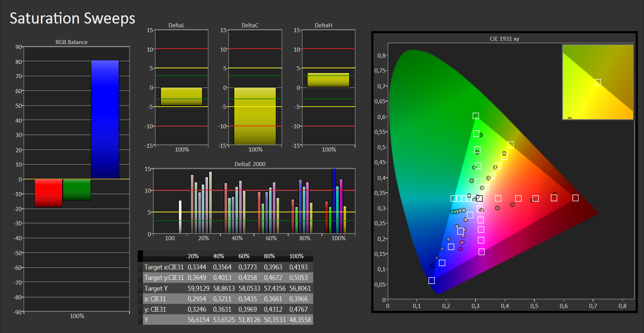Click the measured x value 0,3966
644x333 pixels.
tap(299, 299)
